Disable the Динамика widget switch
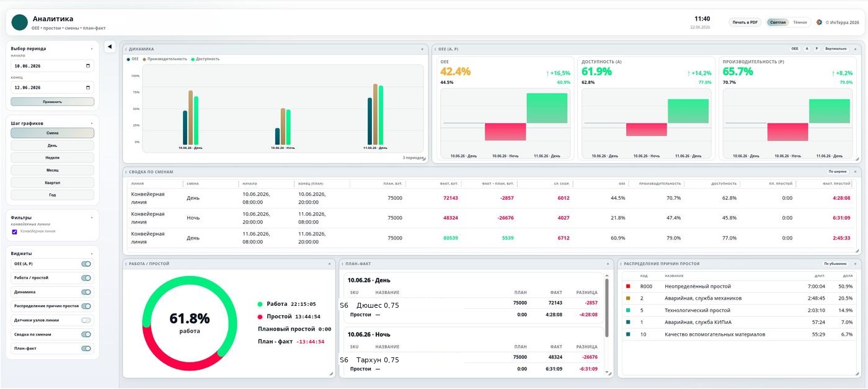Screen dimensions: 868x389 pos(86,292)
